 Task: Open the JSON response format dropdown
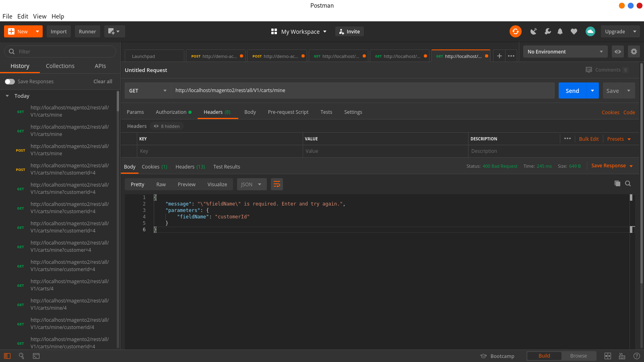pos(251,184)
